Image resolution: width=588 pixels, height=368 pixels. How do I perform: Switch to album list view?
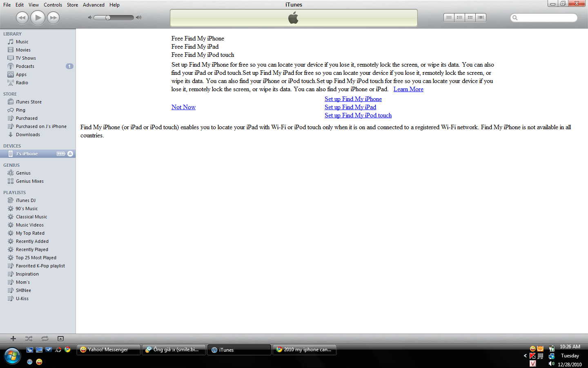click(459, 18)
